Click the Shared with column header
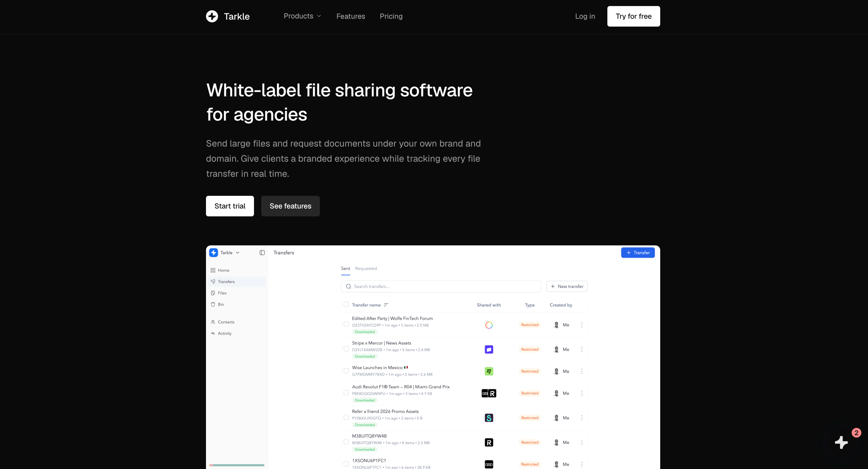Image resolution: width=868 pixels, height=469 pixels. 489,305
